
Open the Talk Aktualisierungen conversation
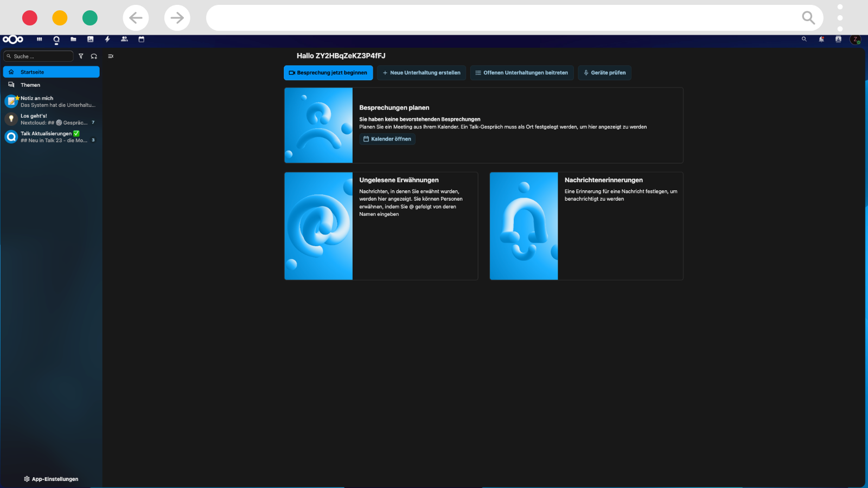[51, 137]
